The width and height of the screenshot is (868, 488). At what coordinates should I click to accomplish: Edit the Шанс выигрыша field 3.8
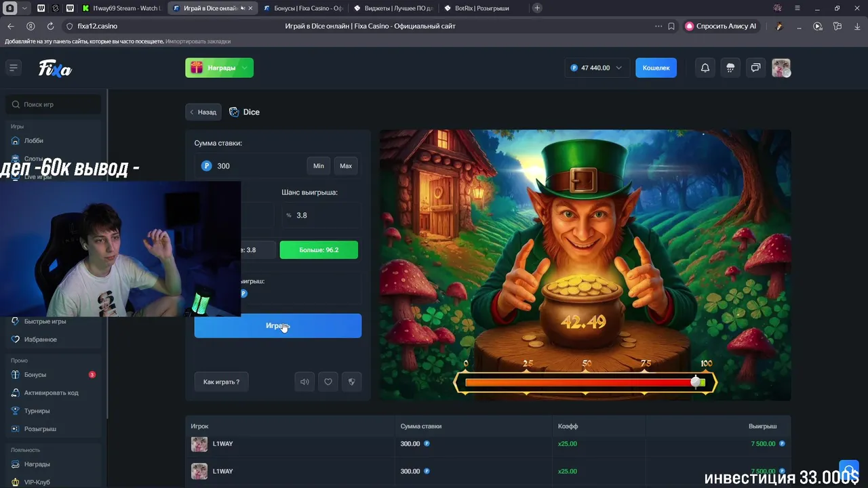click(321, 215)
